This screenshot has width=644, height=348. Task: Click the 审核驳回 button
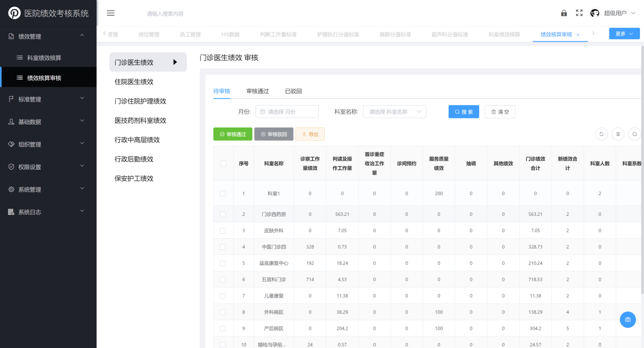(274, 134)
